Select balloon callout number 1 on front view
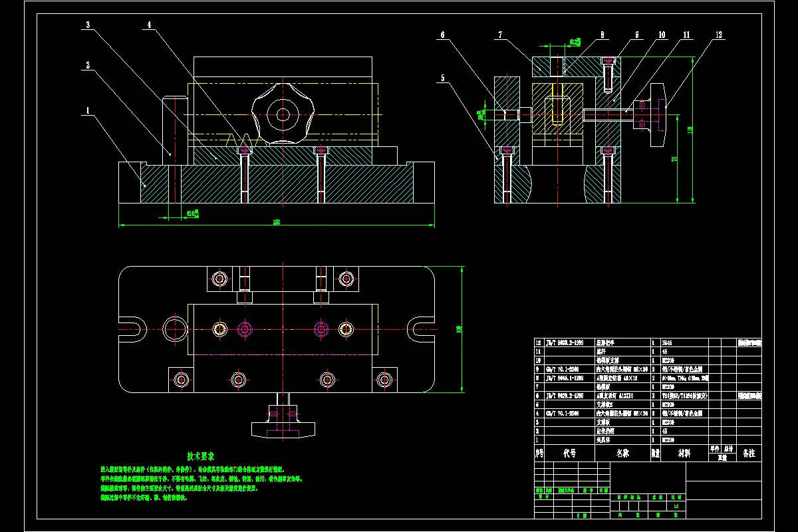 86,112
